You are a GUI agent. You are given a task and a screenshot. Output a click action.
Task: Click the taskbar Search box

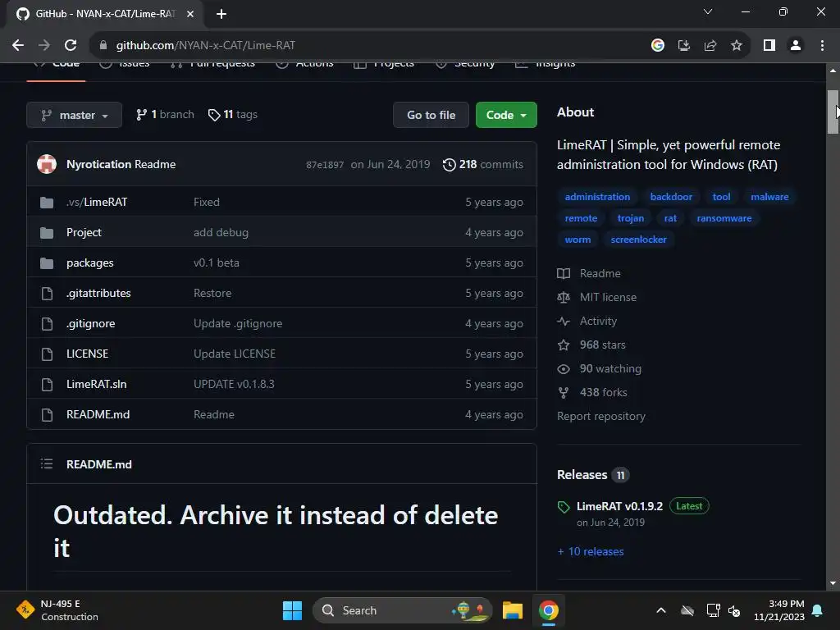[x=402, y=610]
